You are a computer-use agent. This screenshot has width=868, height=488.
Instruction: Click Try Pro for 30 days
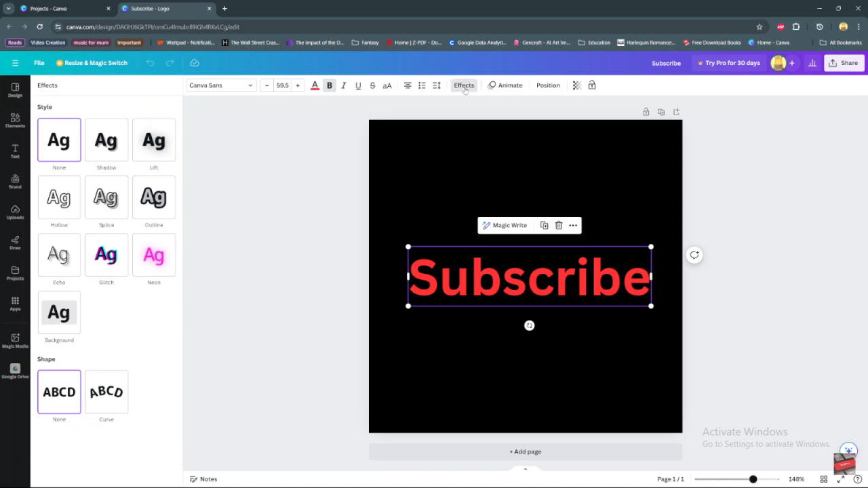728,63
